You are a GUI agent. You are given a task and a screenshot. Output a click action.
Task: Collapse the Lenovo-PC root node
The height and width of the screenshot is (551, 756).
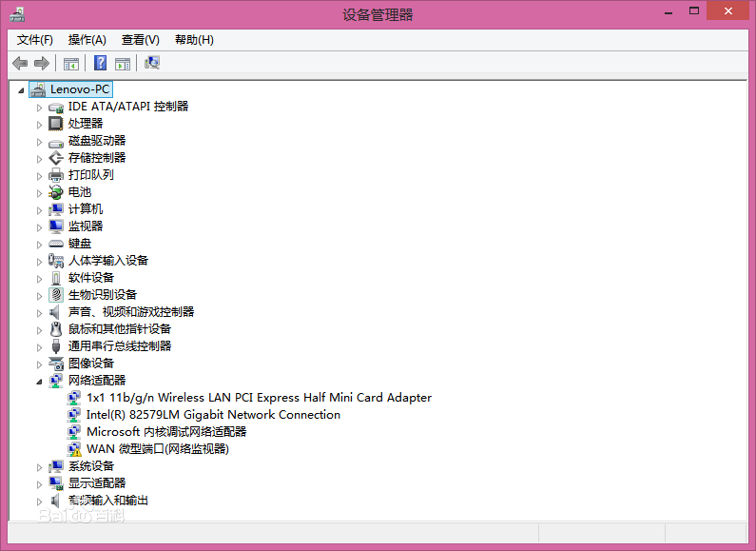coord(21,90)
